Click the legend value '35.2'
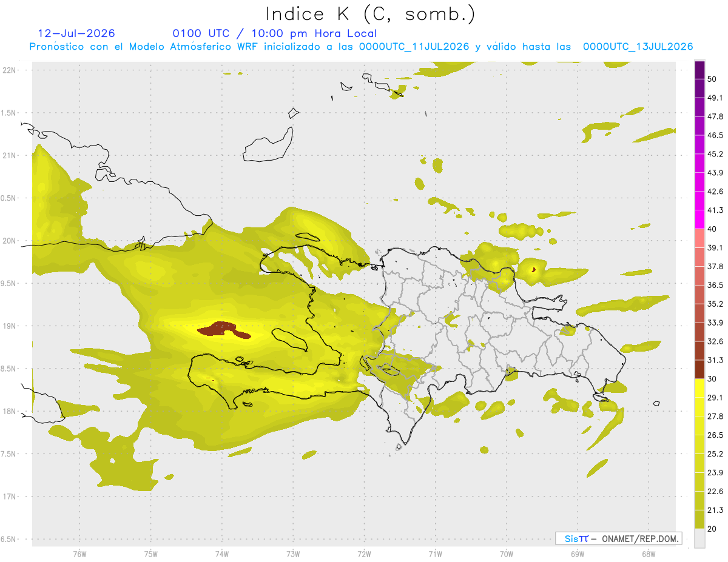The image size is (728, 562). [x=715, y=304]
